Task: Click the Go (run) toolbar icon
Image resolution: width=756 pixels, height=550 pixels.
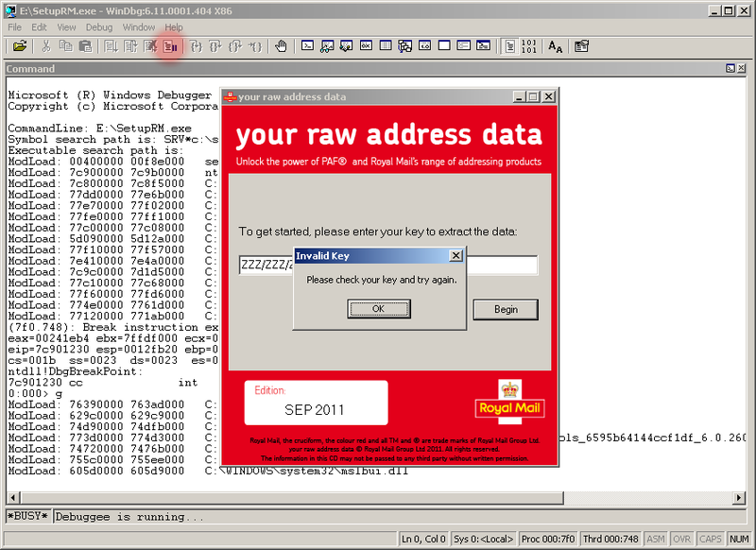Action: [x=111, y=46]
